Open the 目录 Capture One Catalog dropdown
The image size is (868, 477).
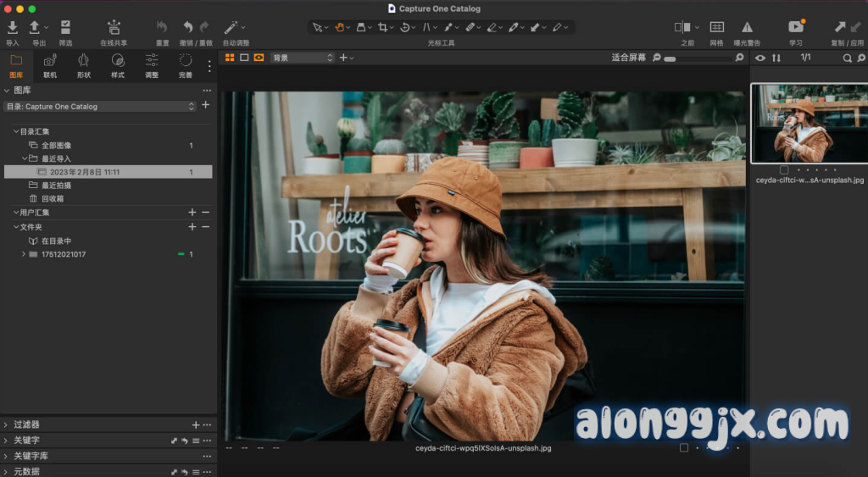point(100,107)
